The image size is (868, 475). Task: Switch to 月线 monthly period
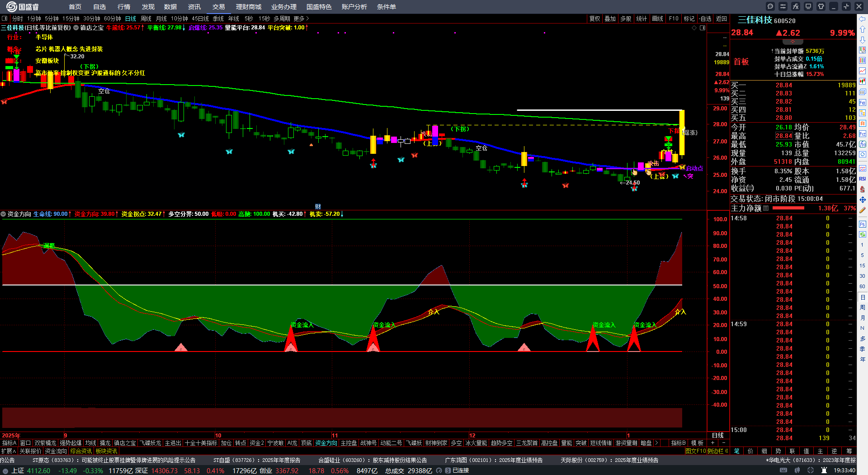tap(161, 19)
